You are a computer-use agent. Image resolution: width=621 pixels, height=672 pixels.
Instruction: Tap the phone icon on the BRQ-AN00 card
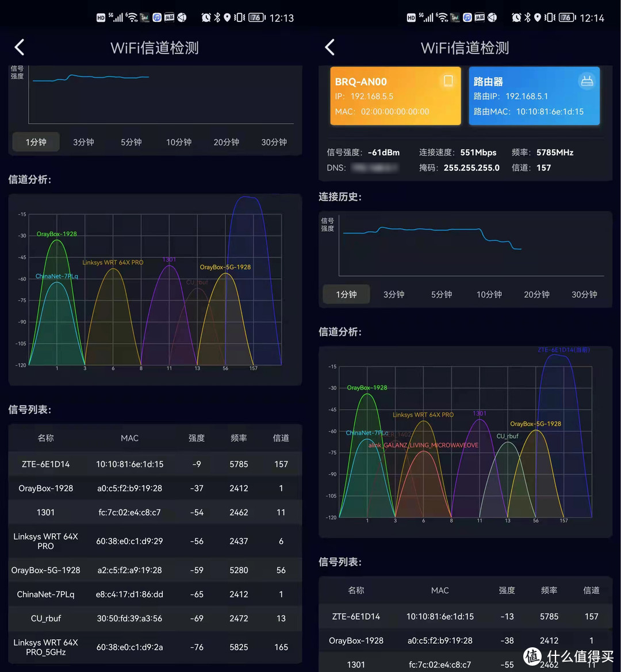click(x=447, y=81)
